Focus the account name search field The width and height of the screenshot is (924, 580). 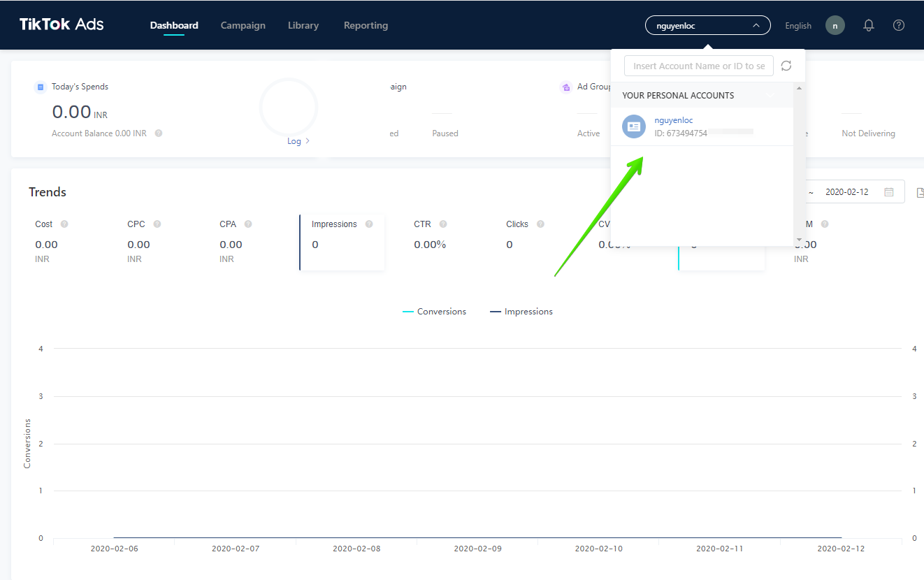tap(698, 66)
